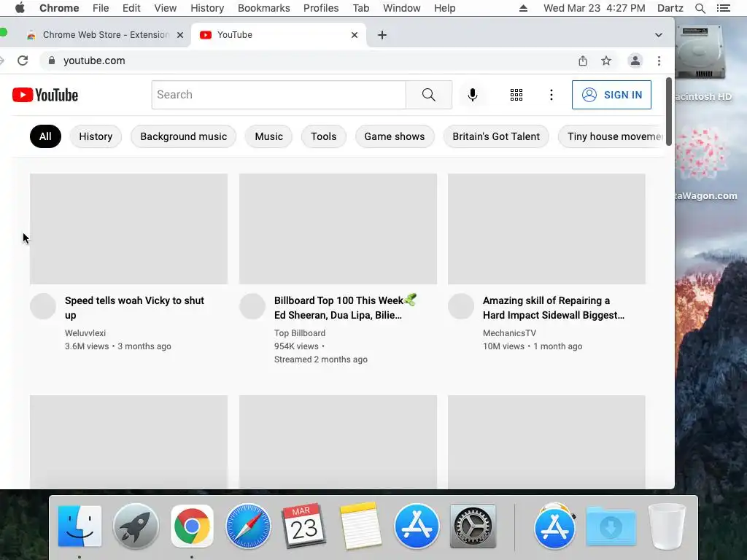Open the History menu in menu bar

click(207, 8)
